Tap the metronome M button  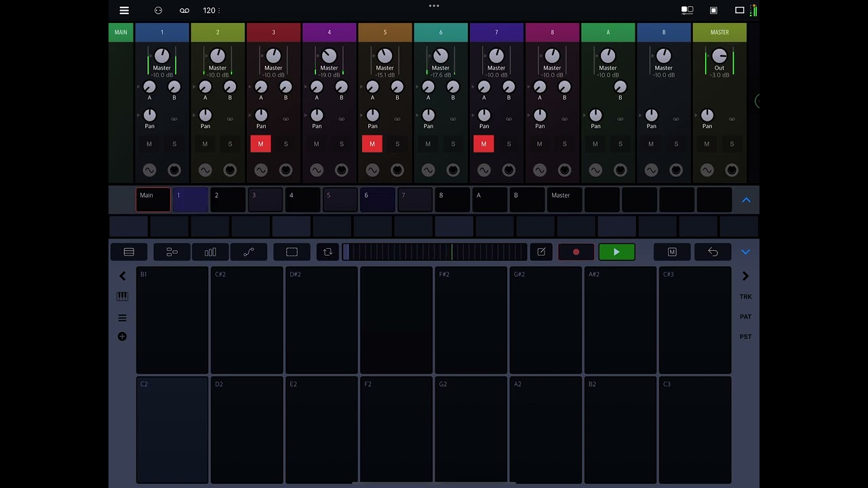(672, 252)
